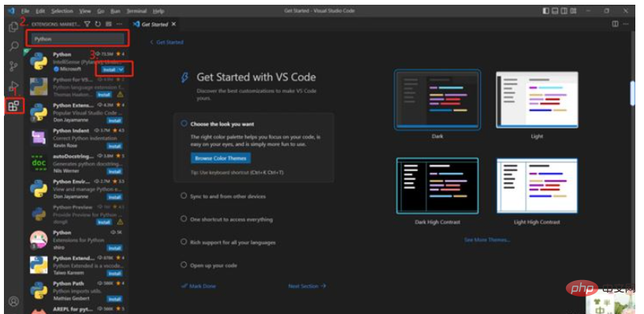This screenshot has width=644, height=314.
Task: Split the editor to the right
Action: [616, 24]
